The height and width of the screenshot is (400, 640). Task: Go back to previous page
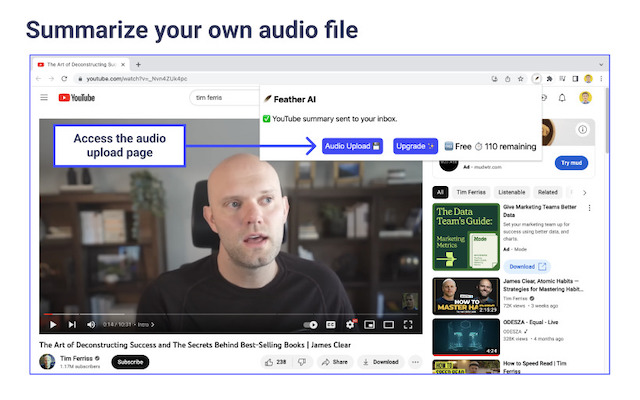coord(38,78)
